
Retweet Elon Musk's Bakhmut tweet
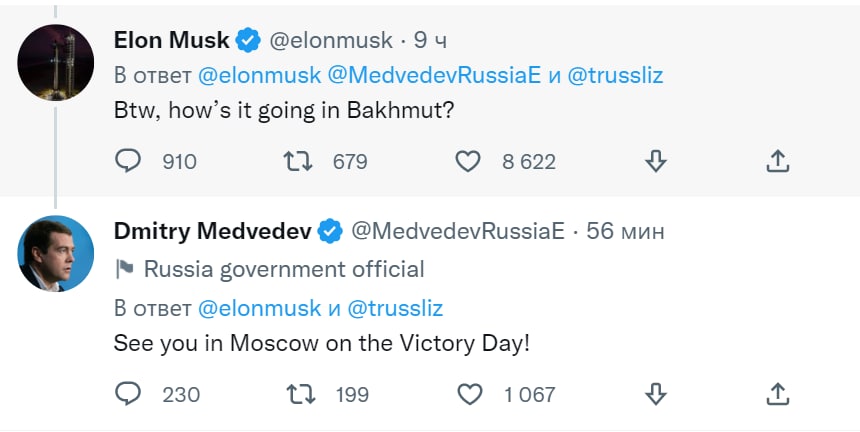pos(298,161)
